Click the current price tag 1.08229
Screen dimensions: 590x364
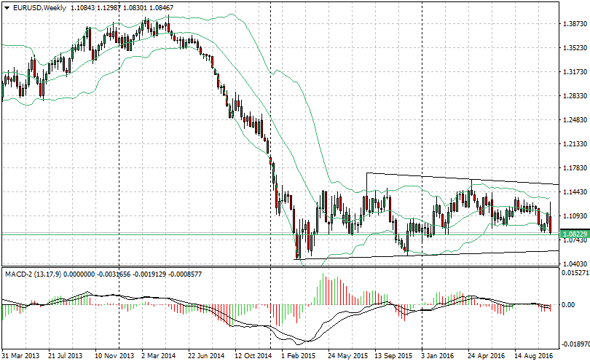coord(575,234)
